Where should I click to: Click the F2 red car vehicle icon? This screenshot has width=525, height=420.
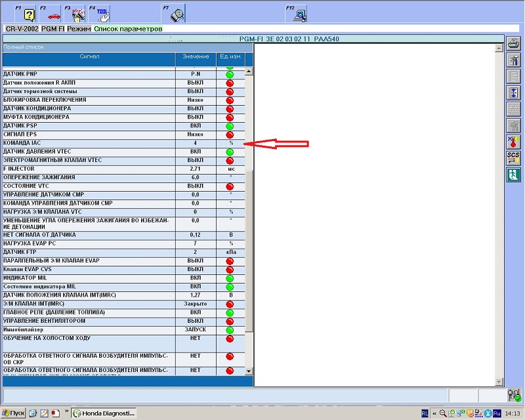51,14
